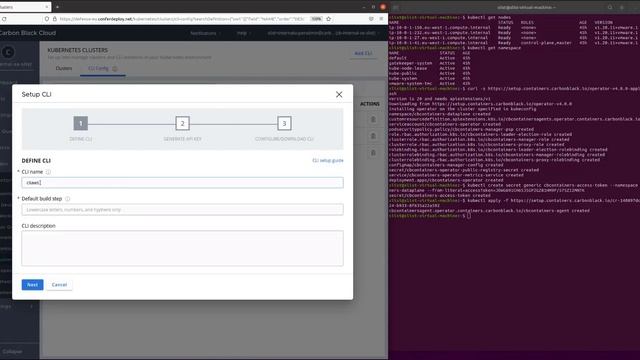Show info tooltip next to CLI name

pyautogui.click(x=48, y=172)
